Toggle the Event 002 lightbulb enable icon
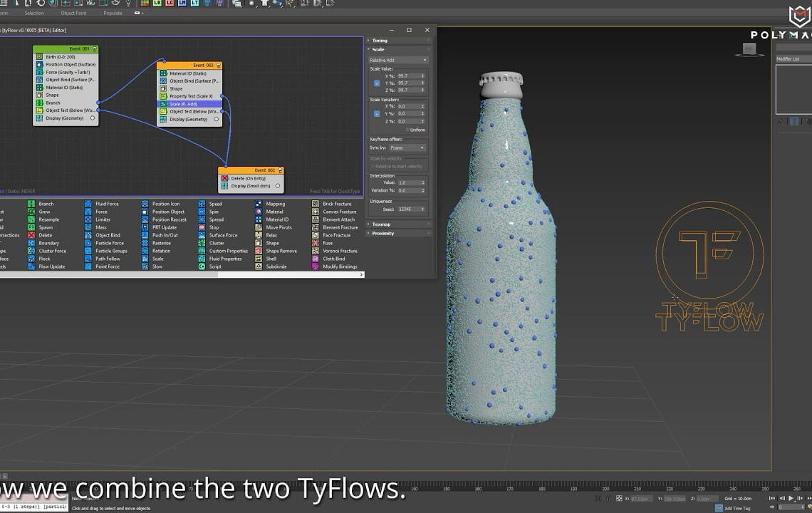 tap(280, 170)
